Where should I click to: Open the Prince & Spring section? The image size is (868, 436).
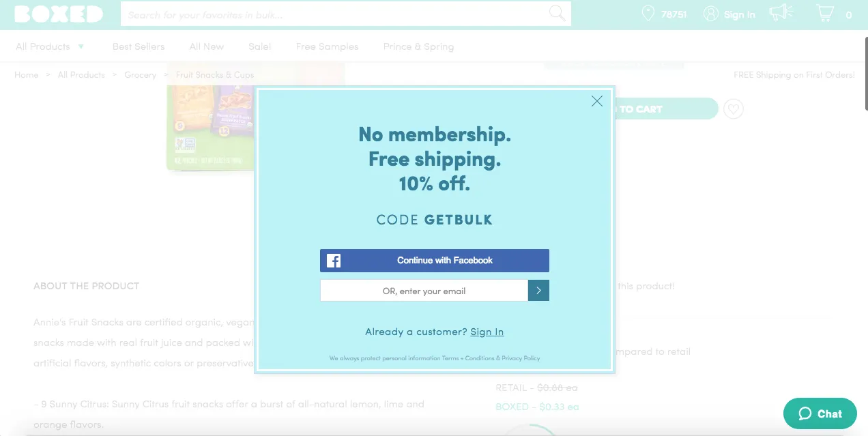click(x=418, y=46)
